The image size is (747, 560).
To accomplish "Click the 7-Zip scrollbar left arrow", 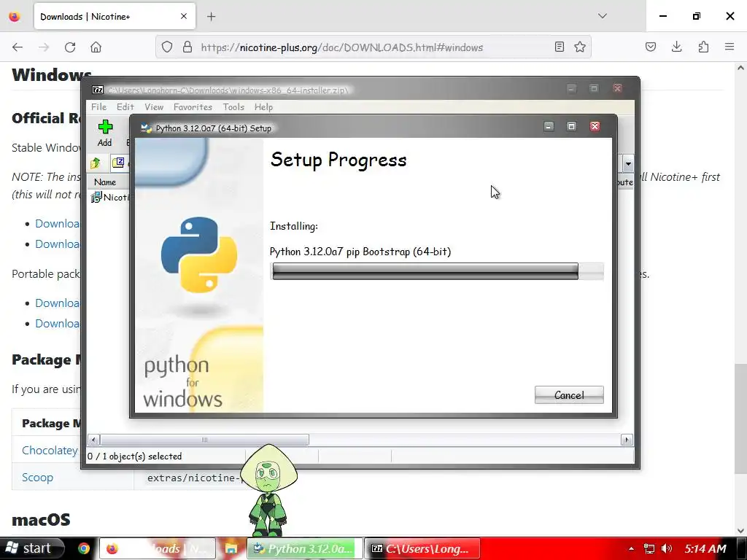I will tap(93, 440).
